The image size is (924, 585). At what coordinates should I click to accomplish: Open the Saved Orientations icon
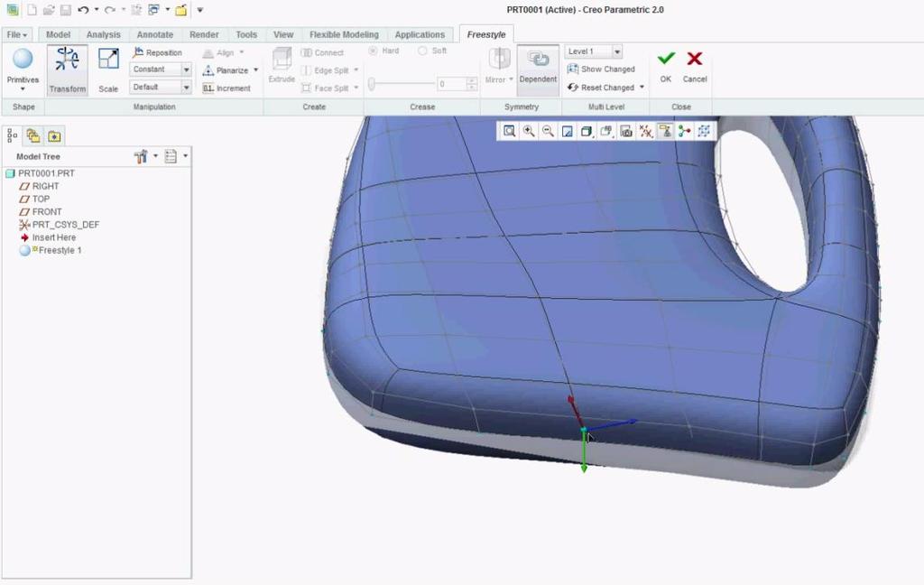(606, 131)
